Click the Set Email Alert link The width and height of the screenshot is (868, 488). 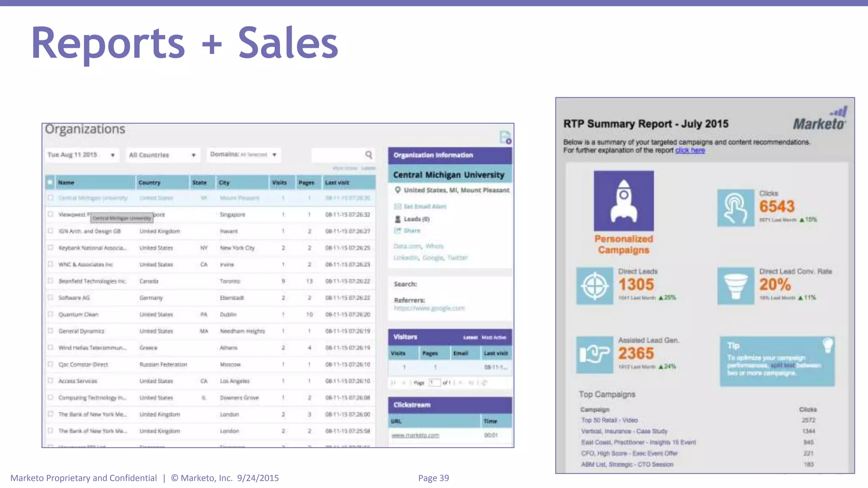[x=425, y=206]
